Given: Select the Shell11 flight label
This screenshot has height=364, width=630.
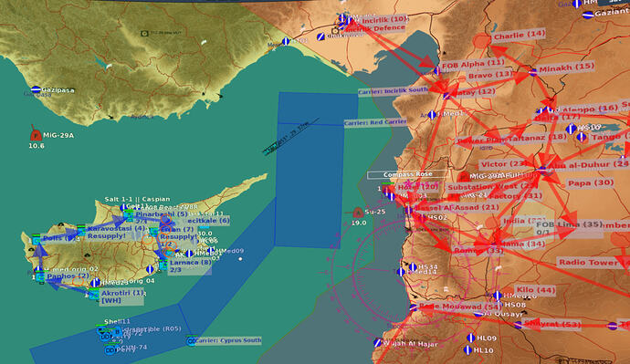Looking at the screenshot, I should [x=117, y=321].
